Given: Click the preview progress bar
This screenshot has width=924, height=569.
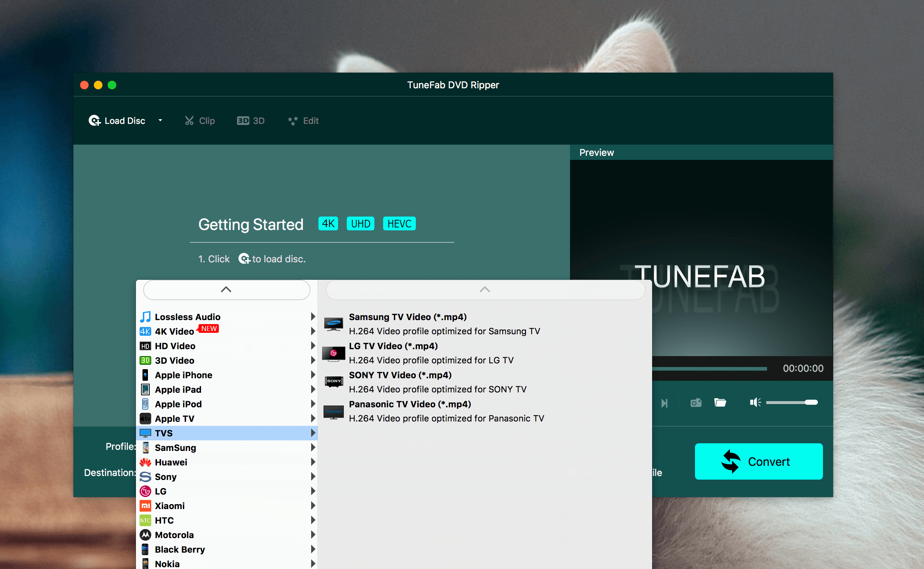Looking at the screenshot, I should click(710, 368).
